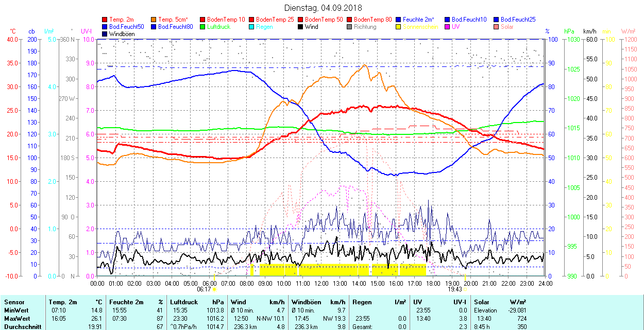644x330 pixels.
Task: Select the BodenTemp 50 legend label
Action: click(324, 20)
